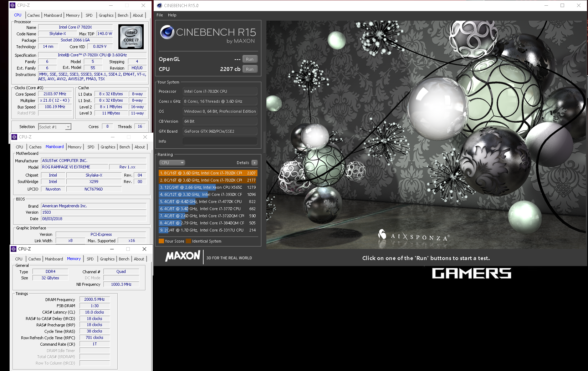The height and width of the screenshot is (371, 588).
Task: Click the Info text field in Your System
Action: [220, 141]
